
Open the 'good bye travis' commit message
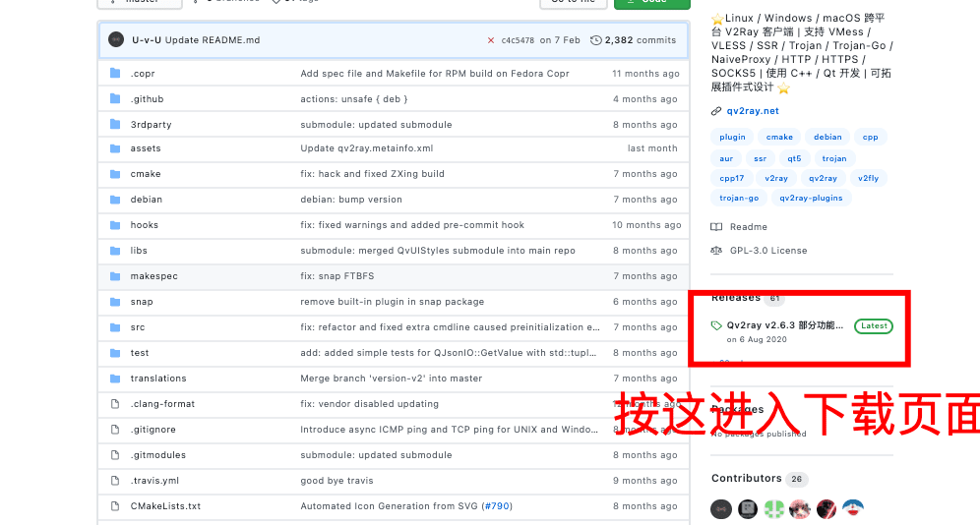tap(337, 481)
